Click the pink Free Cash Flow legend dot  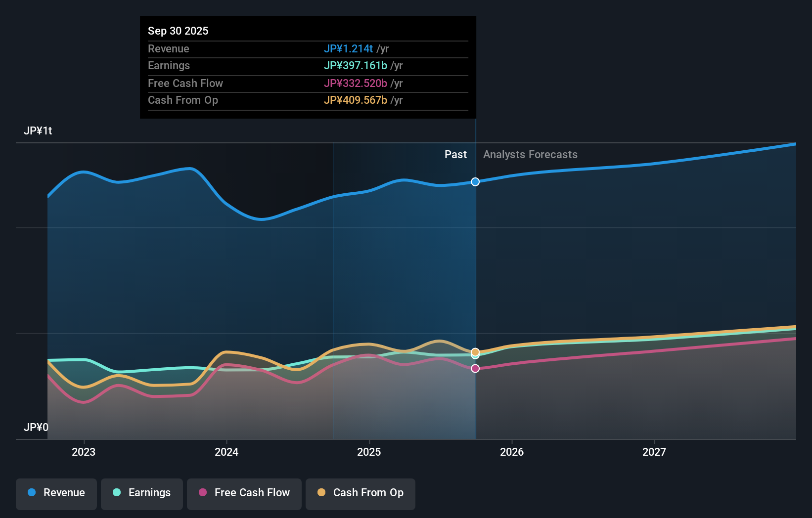point(203,493)
